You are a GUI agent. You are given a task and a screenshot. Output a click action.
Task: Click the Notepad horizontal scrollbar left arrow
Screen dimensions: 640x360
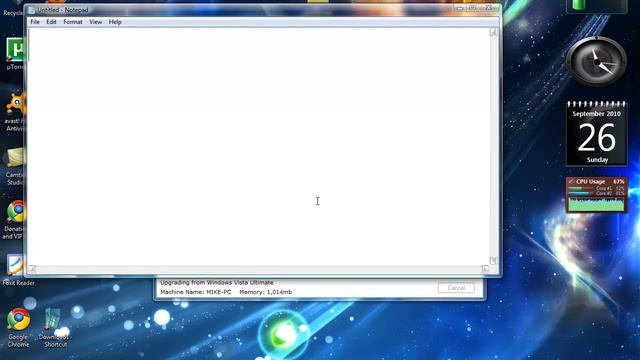(x=32, y=269)
